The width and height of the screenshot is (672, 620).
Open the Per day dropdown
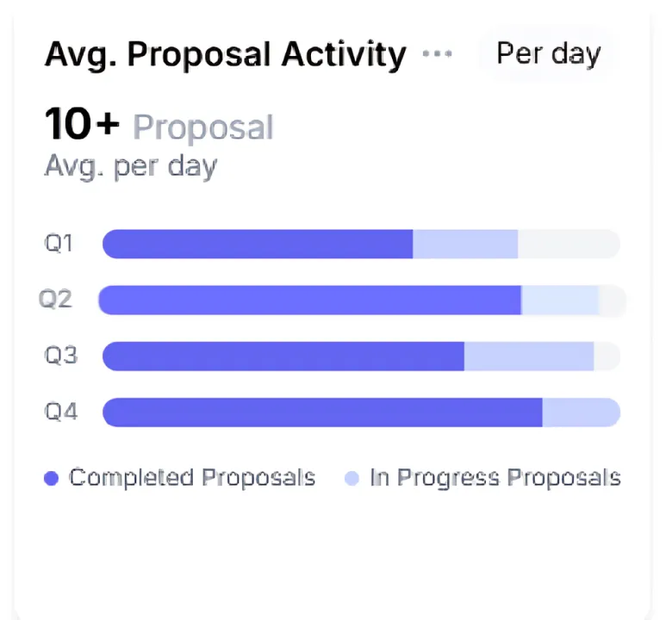[x=549, y=54]
